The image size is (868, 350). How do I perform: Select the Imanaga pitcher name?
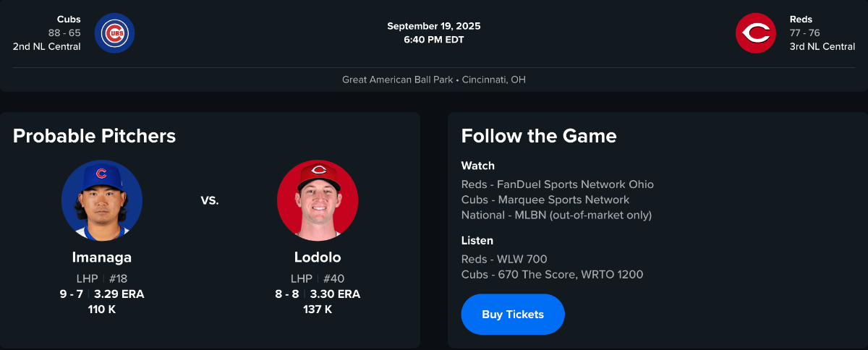[x=102, y=257]
